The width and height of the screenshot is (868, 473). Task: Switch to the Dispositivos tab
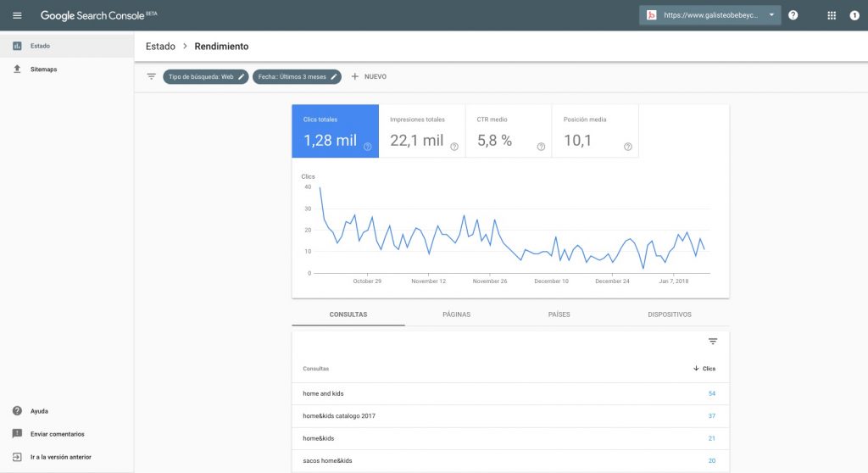tap(669, 314)
